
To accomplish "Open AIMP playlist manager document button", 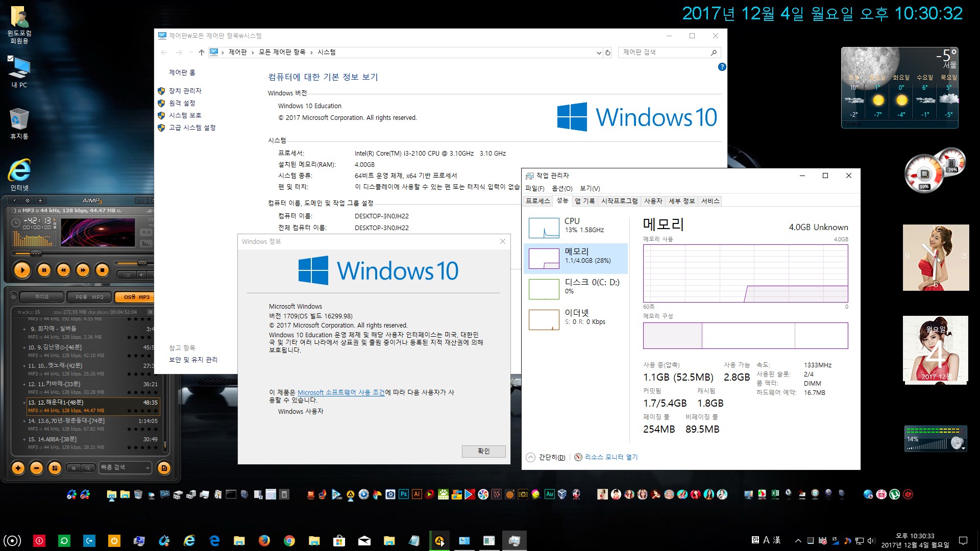I will pos(164,468).
